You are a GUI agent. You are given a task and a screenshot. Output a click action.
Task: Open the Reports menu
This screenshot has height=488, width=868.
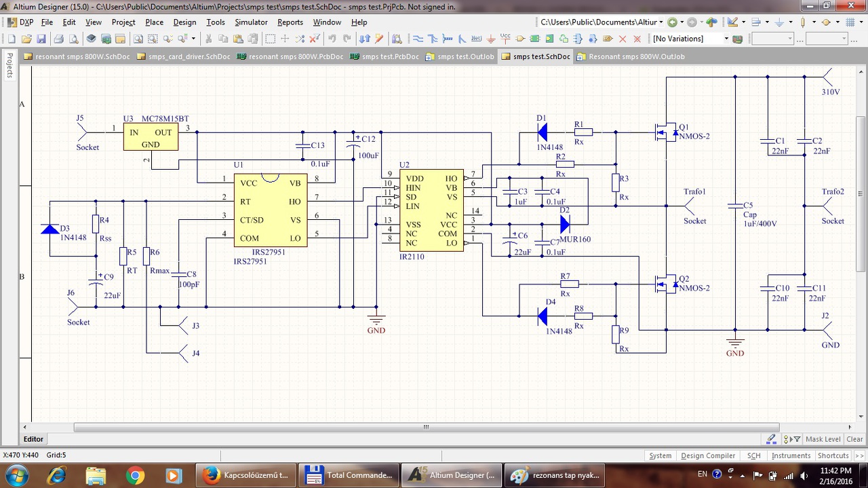click(290, 22)
